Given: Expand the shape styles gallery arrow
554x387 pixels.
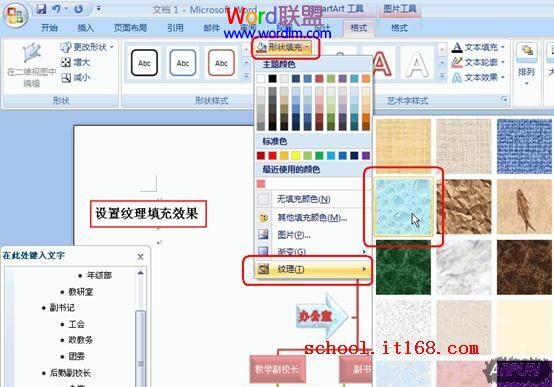Looking at the screenshot, I should (x=246, y=76).
